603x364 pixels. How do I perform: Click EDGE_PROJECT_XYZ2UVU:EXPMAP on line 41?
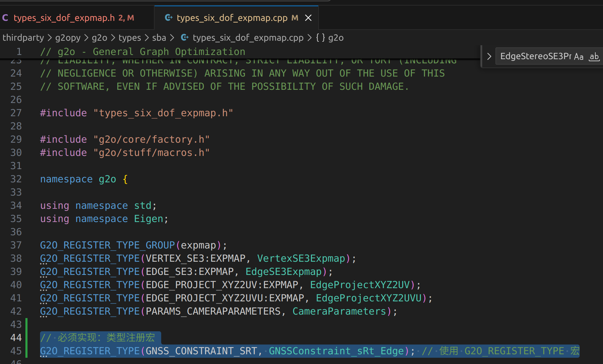coord(225,298)
